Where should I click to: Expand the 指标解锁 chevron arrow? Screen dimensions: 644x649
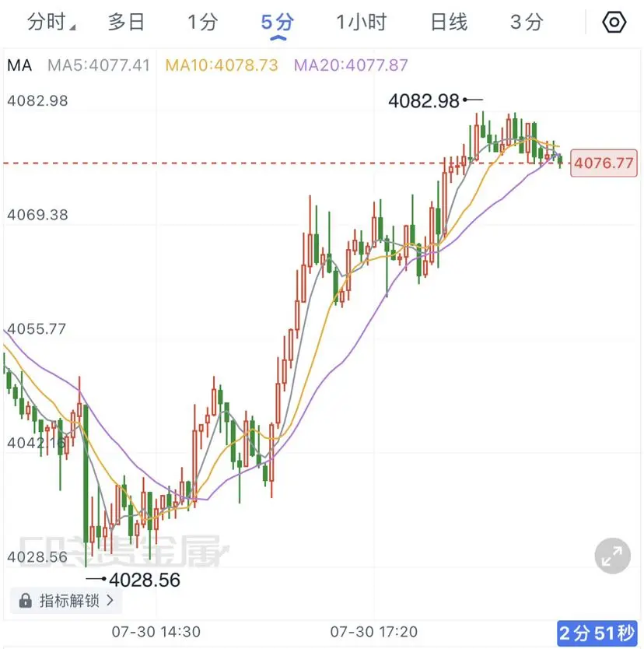[x=110, y=600]
